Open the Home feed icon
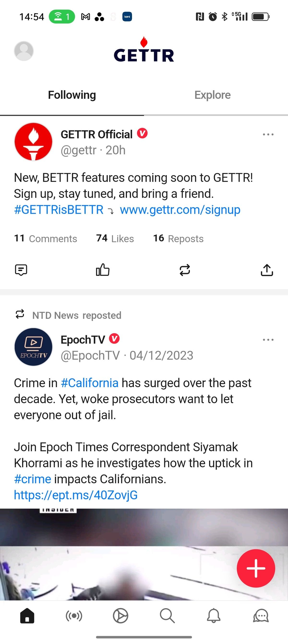 tap(27, 615)
